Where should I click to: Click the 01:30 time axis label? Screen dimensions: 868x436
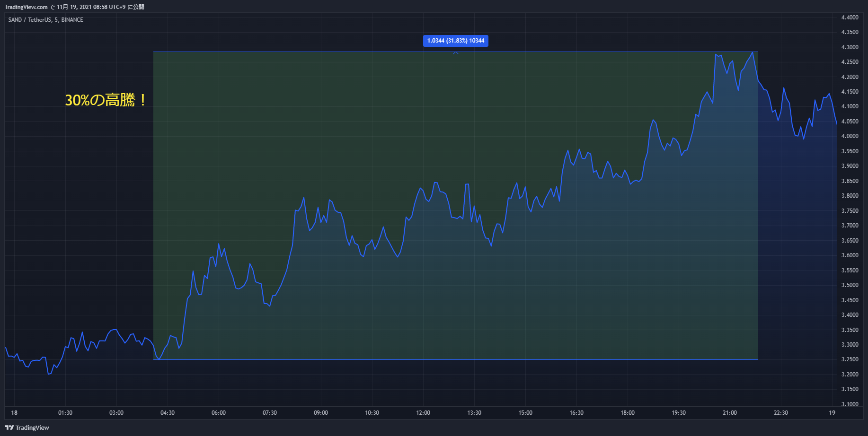coord(65,413)
